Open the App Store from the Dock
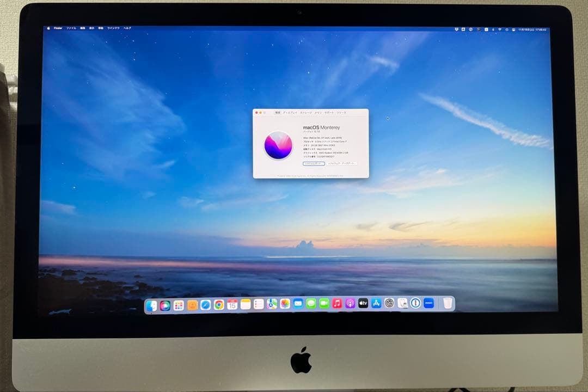Screen dimensions: 588x392 [x=376, y=304]
